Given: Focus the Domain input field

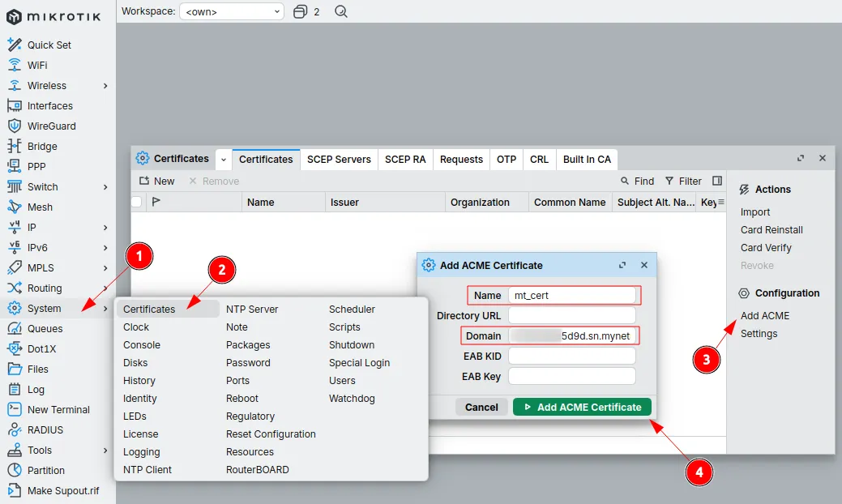Looking at the screenshot, I should [x=572, y=335].
